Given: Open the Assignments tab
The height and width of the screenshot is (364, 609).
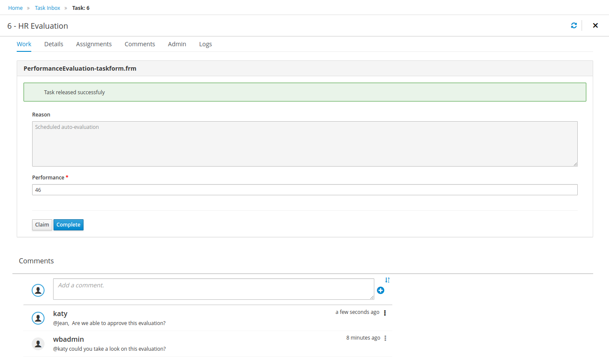Looking at the screenshot, I should 94,44.
